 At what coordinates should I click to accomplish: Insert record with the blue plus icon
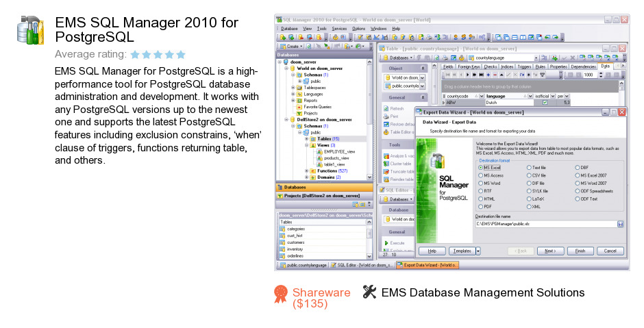488,75
